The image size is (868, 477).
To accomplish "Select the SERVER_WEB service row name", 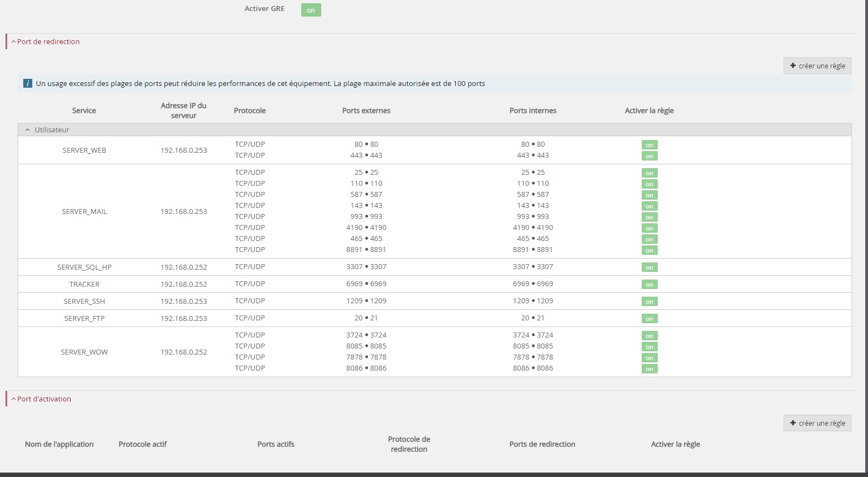I will tap(84, 151).
